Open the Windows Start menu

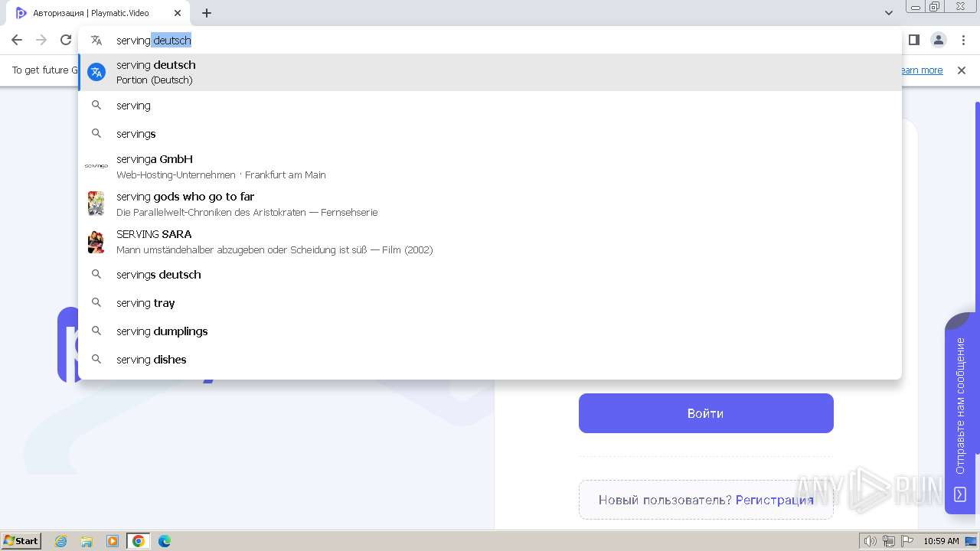21,541
